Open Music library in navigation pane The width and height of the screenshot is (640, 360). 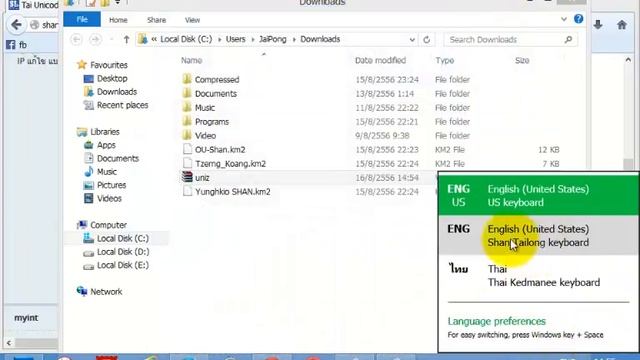(x=107, y=172)
